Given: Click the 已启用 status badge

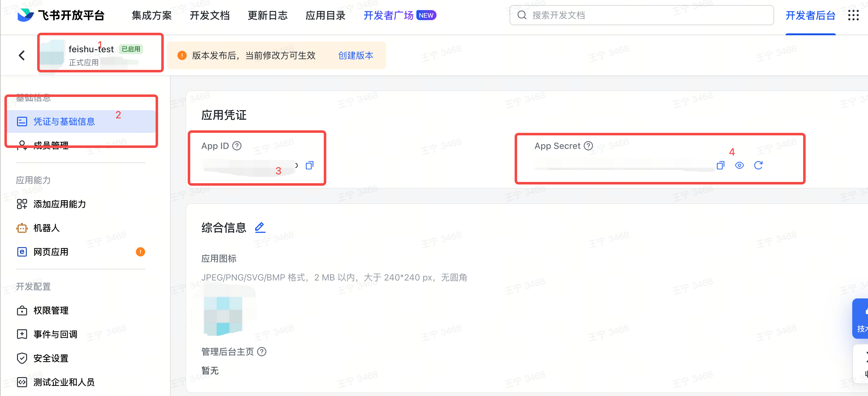Looking at the screenshot, I should [131, 49].
